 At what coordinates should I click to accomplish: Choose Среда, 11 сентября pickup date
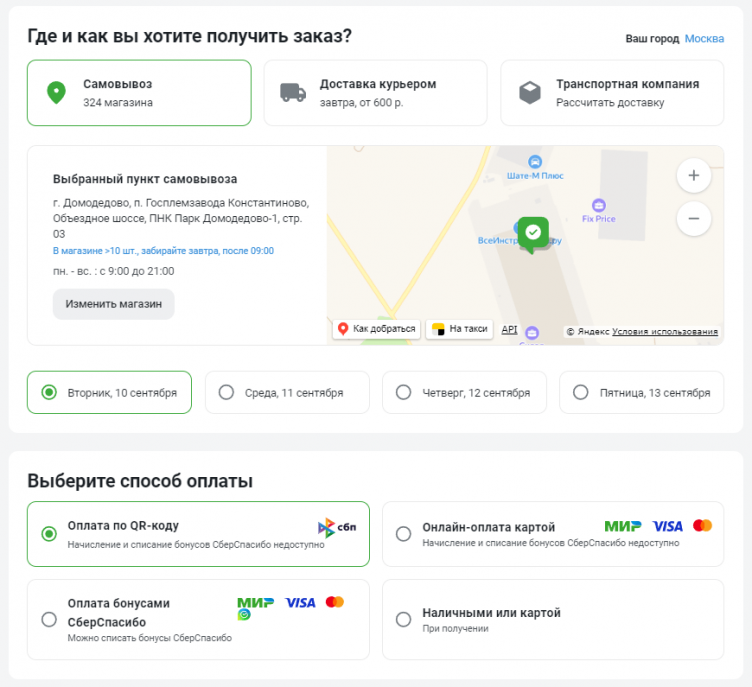click(287, 392)
